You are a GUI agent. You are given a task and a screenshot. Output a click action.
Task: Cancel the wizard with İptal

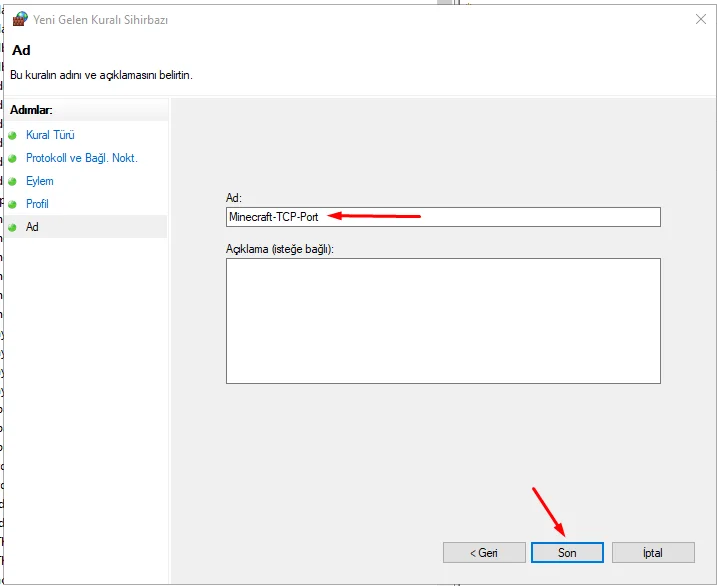coord(653,553)
